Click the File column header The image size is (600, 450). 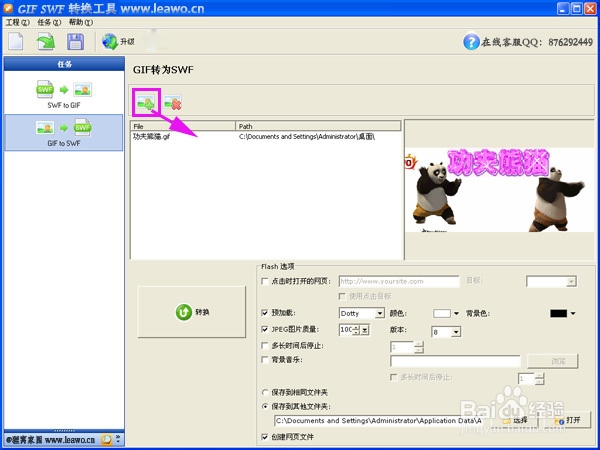pos(183,126)
